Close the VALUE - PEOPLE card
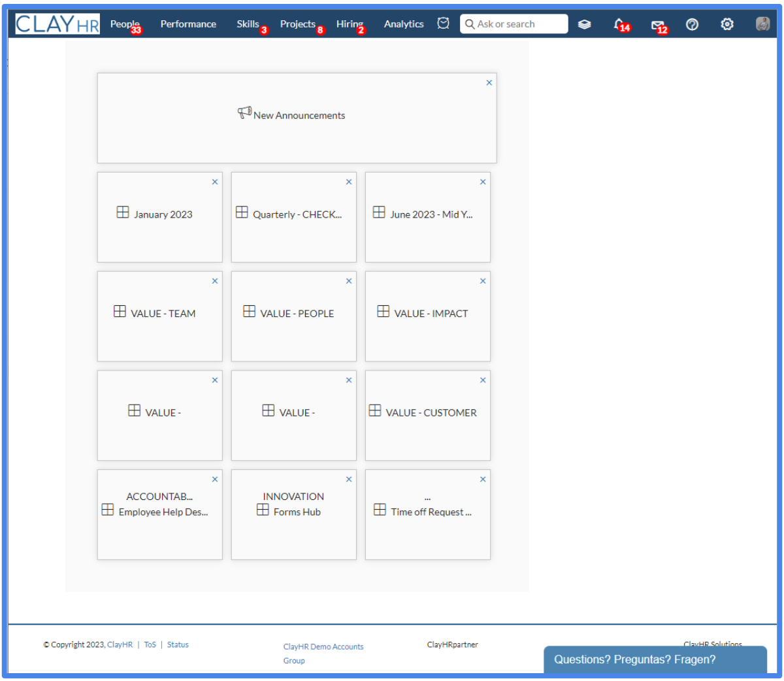784x681 pixels. tap(349, 281)
